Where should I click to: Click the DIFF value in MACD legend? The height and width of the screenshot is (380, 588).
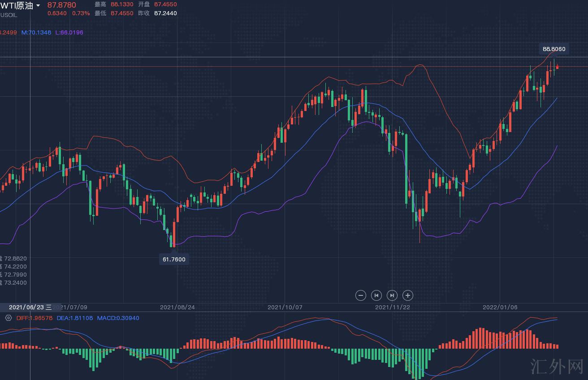click(35, 318)
